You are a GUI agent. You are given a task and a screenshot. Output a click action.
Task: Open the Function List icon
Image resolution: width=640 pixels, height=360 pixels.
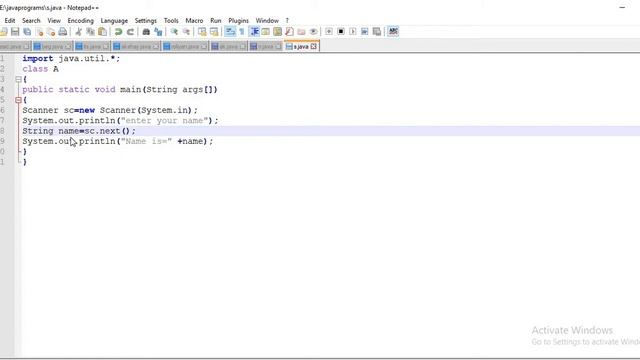(x=289, y=31)
